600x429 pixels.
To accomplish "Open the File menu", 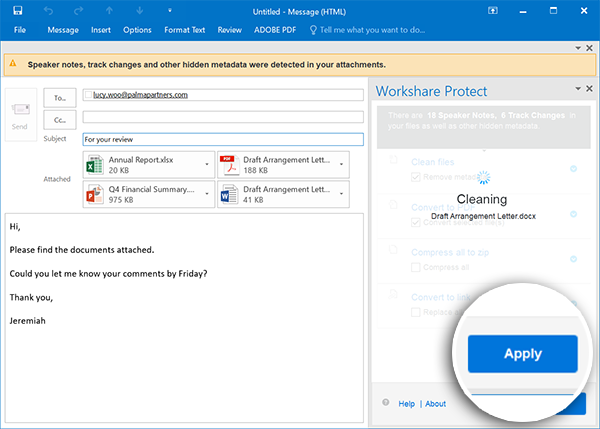I will pyautogui.click(x=20, y=30).
